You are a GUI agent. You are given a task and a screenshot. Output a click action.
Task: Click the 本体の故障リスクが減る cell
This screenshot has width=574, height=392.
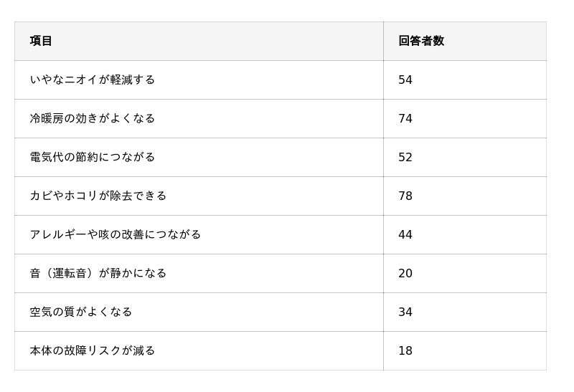click(93, 350)
